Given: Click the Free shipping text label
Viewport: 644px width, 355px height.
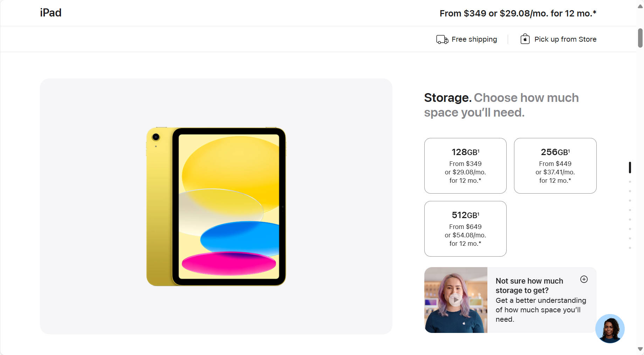Looking at the screenshot, I should pos(474,39).
